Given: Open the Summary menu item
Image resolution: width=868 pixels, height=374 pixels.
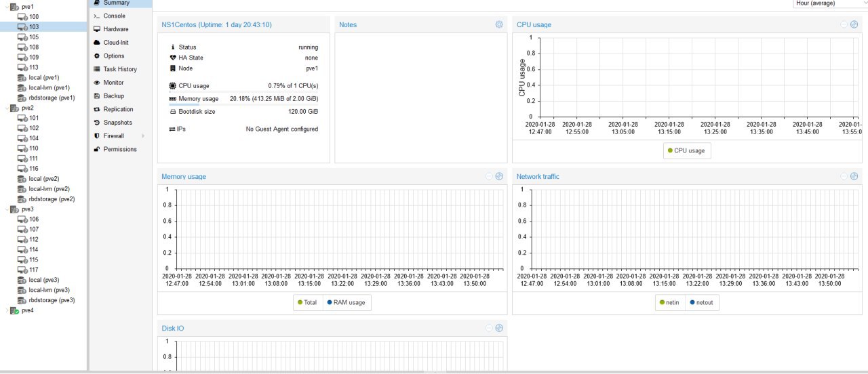Looking at the screenshot, I should pos(121,3).
